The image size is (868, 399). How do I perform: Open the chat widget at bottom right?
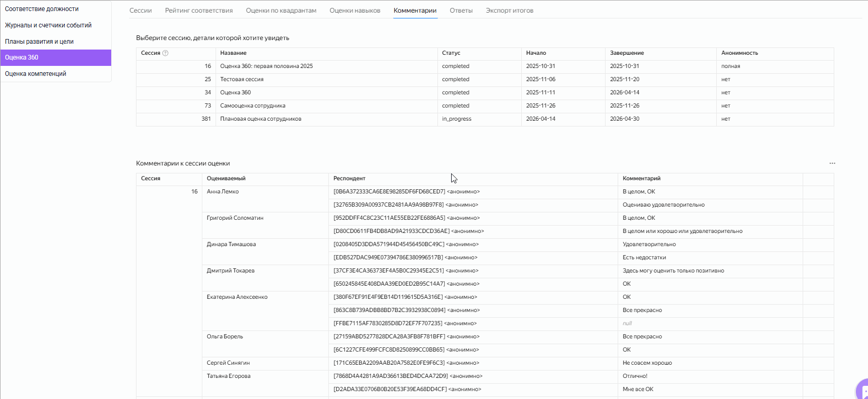tap(863, 391)
